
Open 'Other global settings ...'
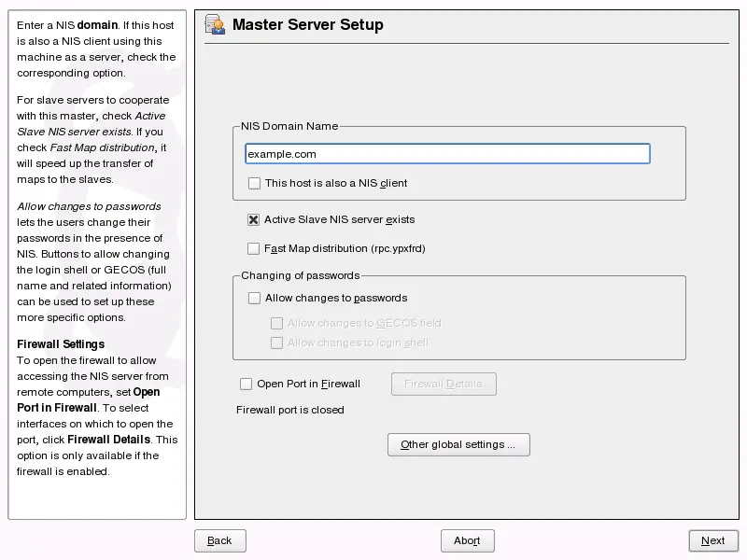458,444
